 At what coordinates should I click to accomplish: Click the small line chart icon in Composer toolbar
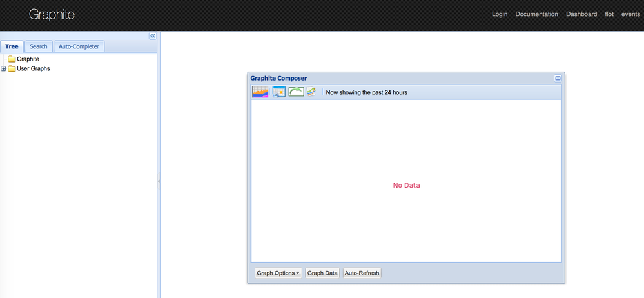[311, 92]
